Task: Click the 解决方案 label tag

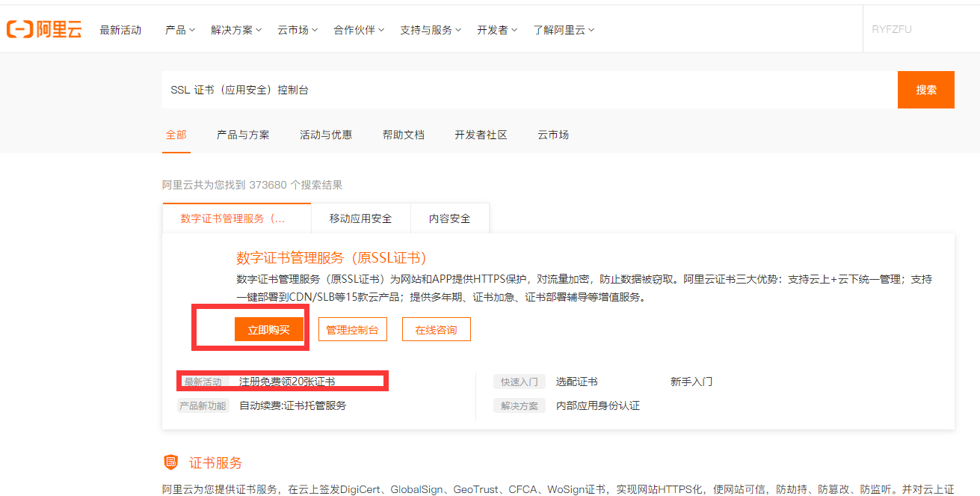Action: [x=519, y=405]
